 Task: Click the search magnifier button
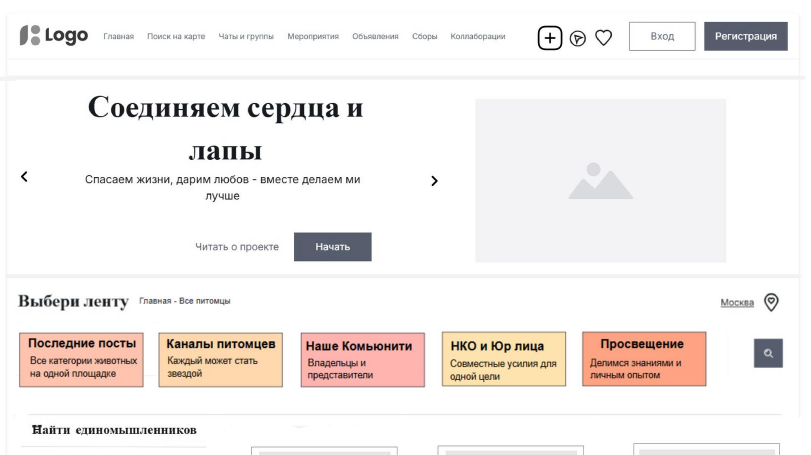[x=768, y=353]
